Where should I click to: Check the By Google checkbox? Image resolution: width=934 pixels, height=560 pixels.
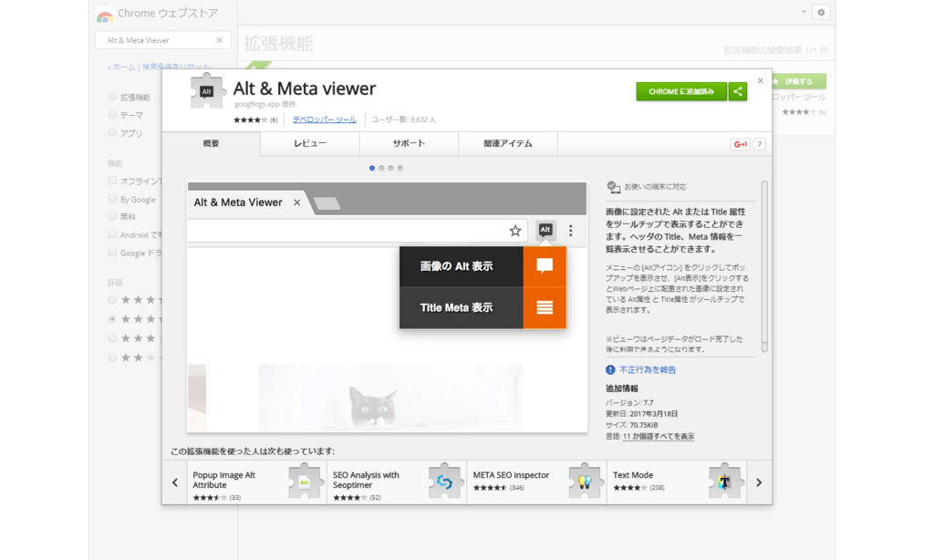point(112,199)
